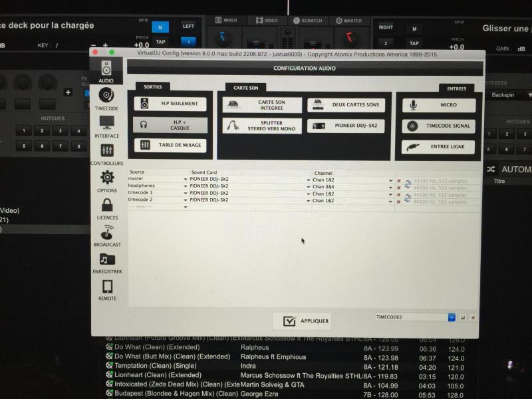
Task: Switch to the Carte Son tab
Action: [x=245, y=88]
